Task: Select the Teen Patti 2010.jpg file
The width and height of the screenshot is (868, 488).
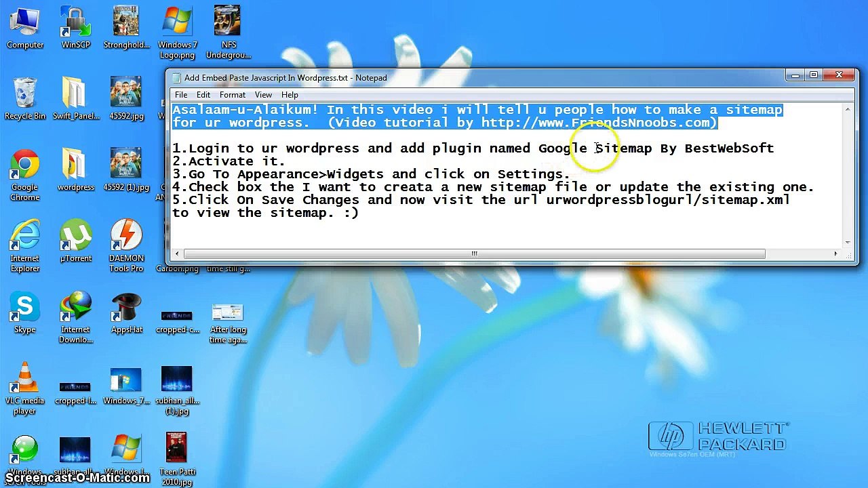Action: tap(177, 458)
